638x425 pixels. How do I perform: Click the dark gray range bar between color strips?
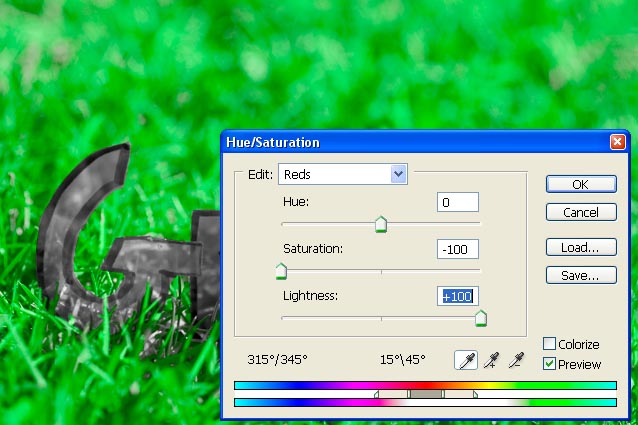coord(426,394)
